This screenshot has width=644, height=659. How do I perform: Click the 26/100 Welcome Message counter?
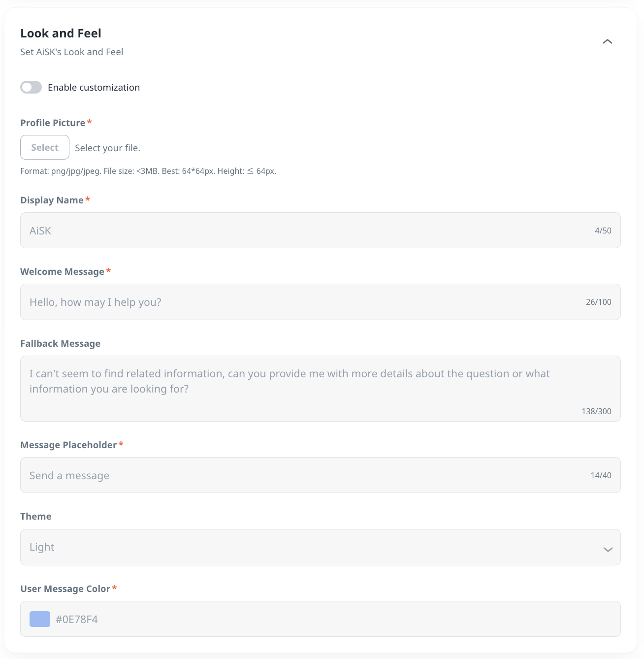pyautogui.click(x=598, y=302)
